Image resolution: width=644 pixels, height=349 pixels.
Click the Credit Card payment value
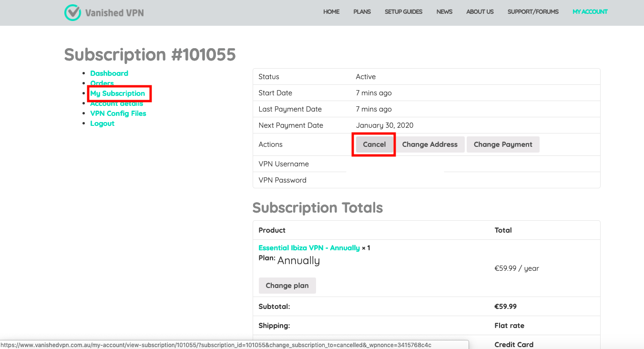click(x=514, y=345)
